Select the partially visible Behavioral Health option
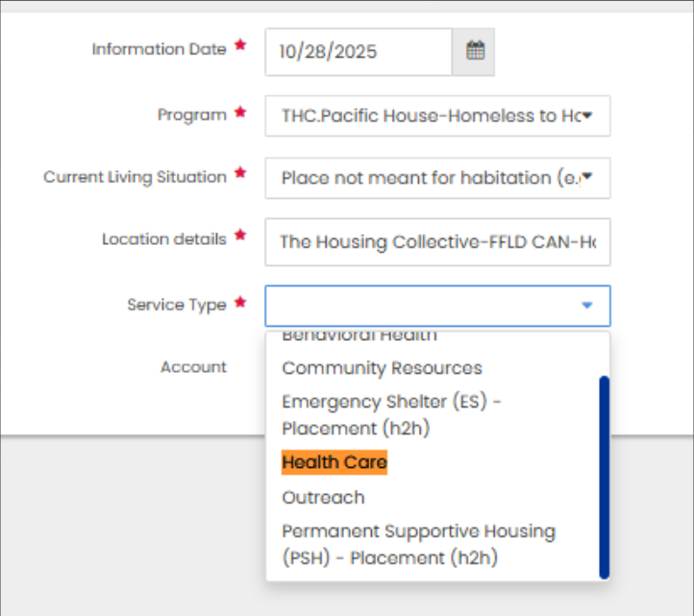 click(x=359, y=336)
